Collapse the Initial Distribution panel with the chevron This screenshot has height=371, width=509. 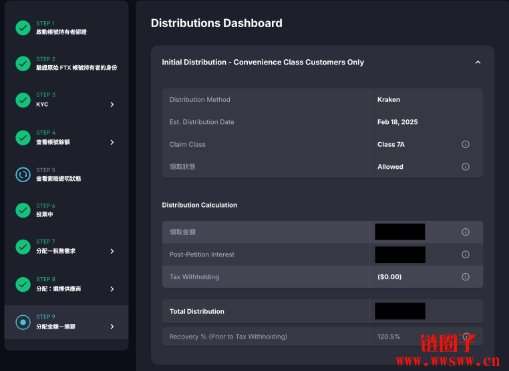[478, 62]
